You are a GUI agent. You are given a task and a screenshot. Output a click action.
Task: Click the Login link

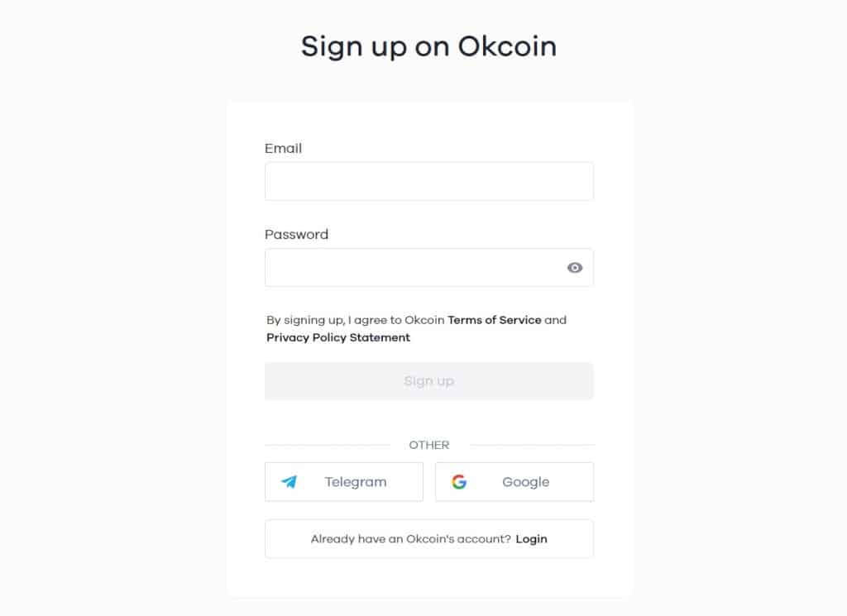(x=531, y=538)
